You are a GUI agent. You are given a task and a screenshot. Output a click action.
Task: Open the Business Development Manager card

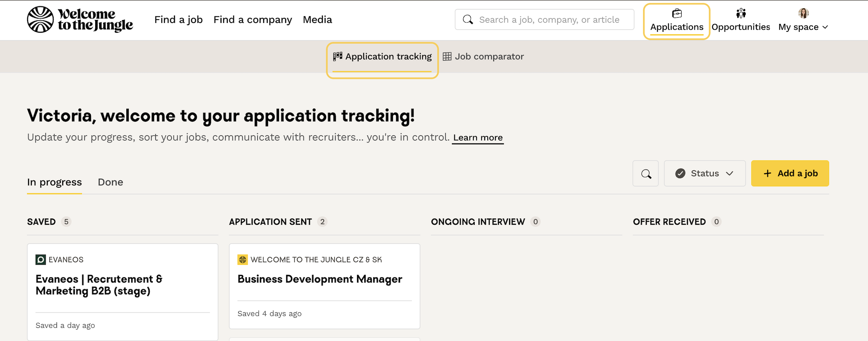click(x=320, y=279)
